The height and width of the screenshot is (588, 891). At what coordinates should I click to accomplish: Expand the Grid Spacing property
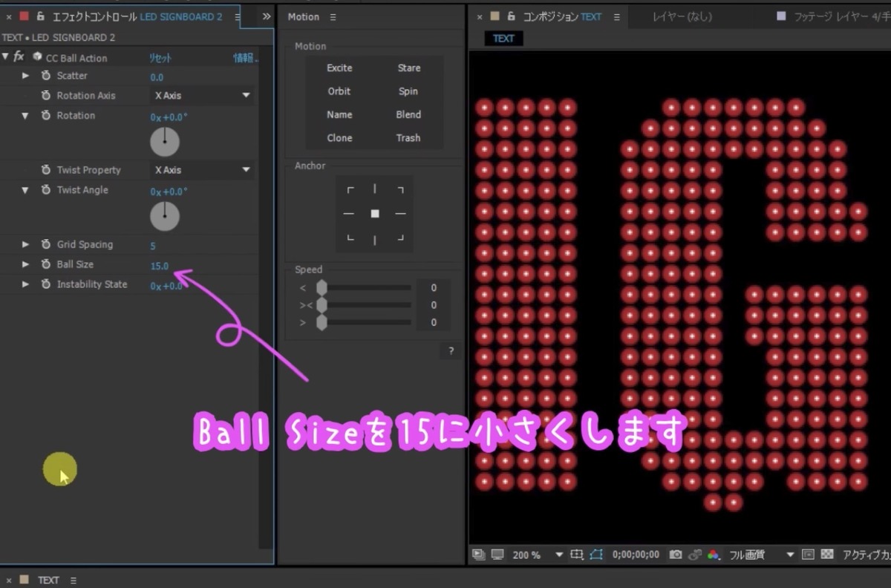[x=25, y=244]
